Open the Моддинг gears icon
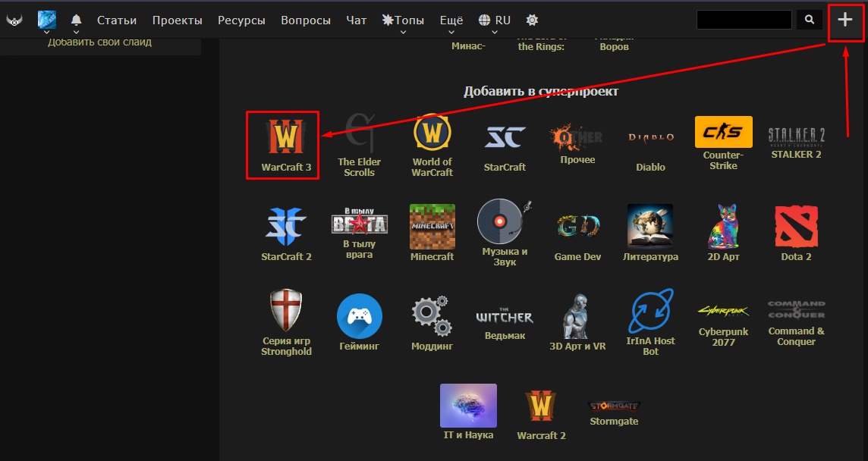This screenshot has width=868, height=461. 432,316
